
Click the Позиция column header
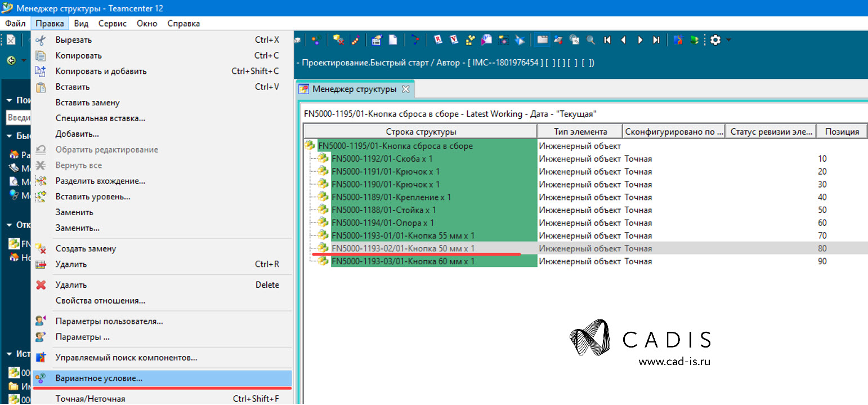point(842,131)
